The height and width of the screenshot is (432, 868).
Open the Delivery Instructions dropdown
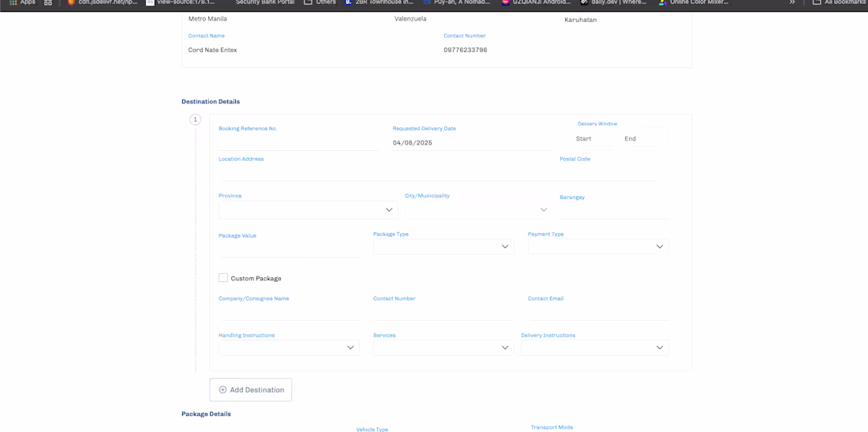pos(594,347)
